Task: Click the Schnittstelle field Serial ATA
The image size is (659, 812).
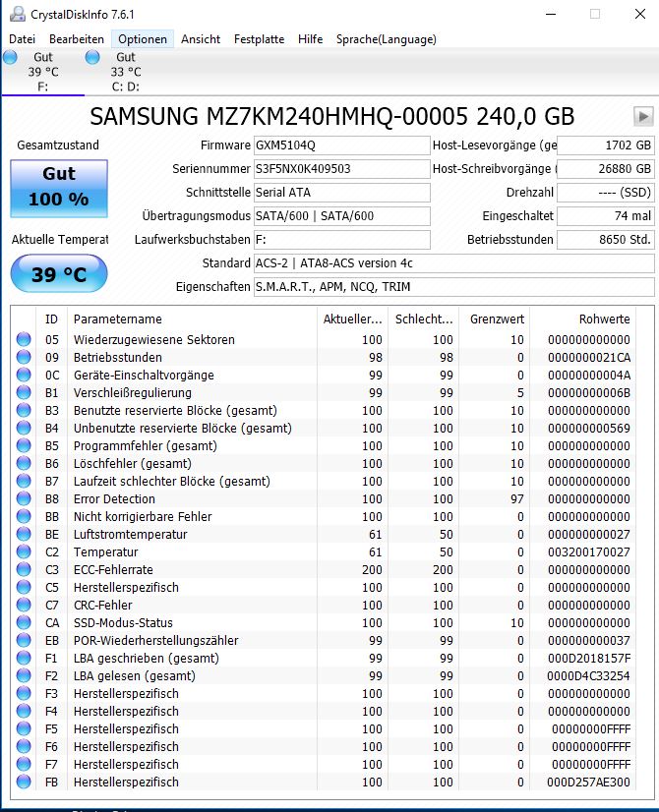Action: tap(342, 193)
